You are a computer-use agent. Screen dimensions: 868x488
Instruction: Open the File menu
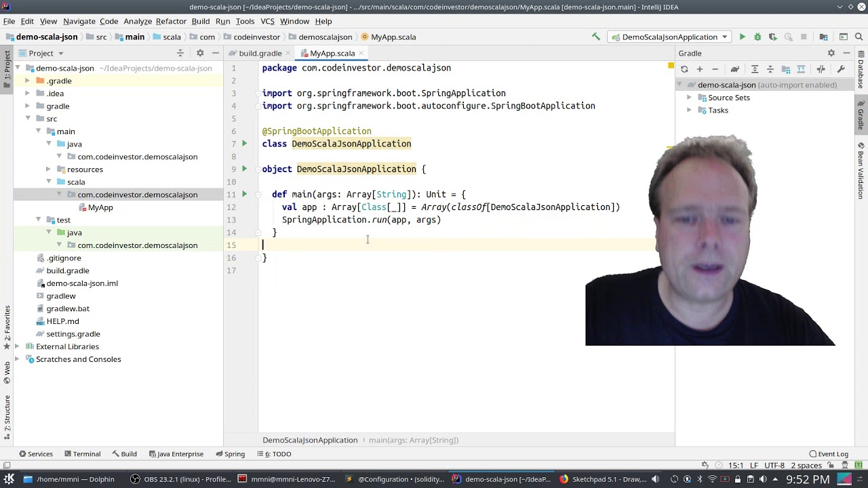9,21
